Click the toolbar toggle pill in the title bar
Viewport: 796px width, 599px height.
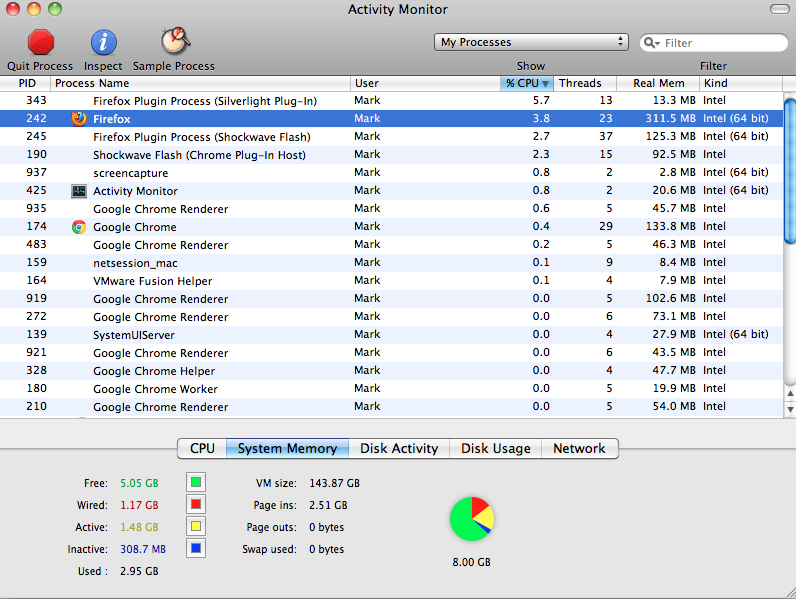(x=779, y=9)
